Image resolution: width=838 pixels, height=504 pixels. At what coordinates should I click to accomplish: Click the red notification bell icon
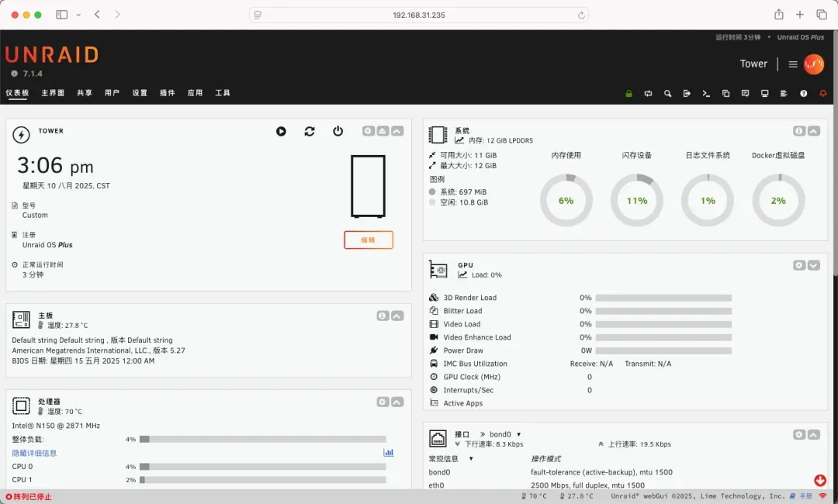tap(823, 94)
